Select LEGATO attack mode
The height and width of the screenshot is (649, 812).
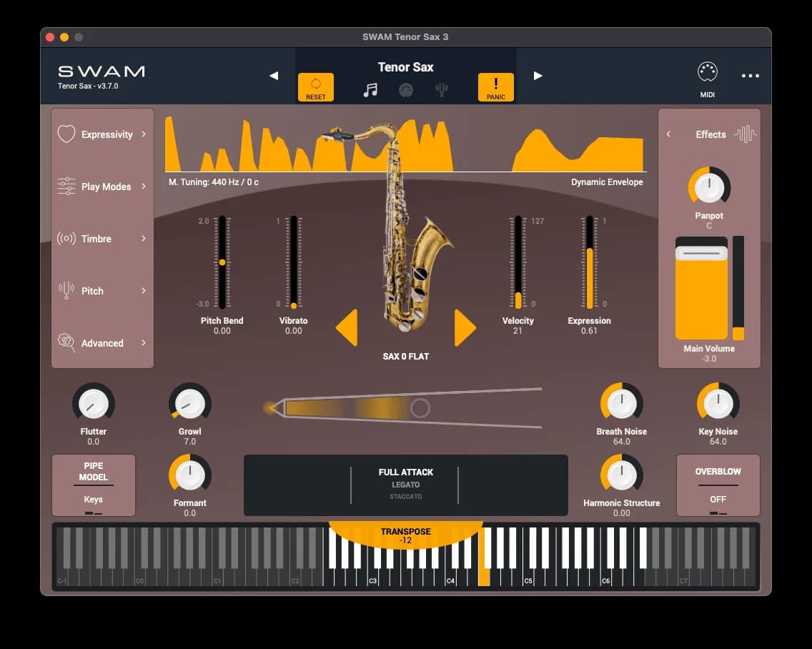[405, 485]
